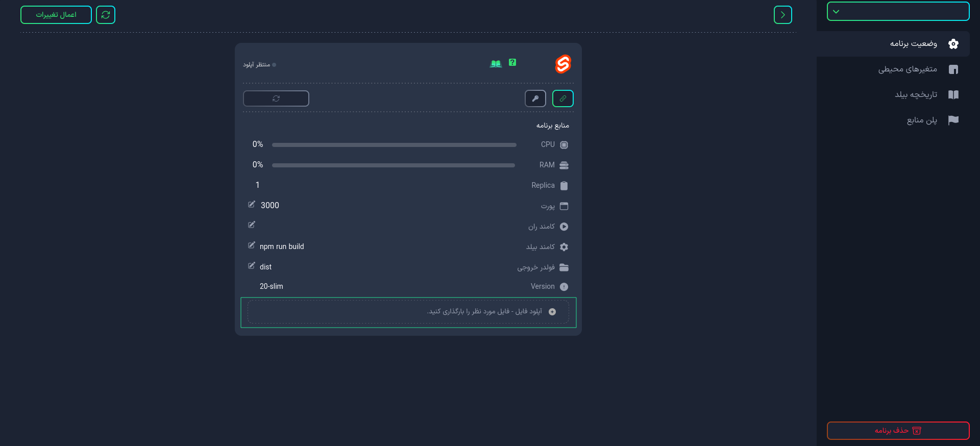Screen dimensions: 980x446
Task: Collapse sidebar with the chevron arrow button
Action: point(783,15)
